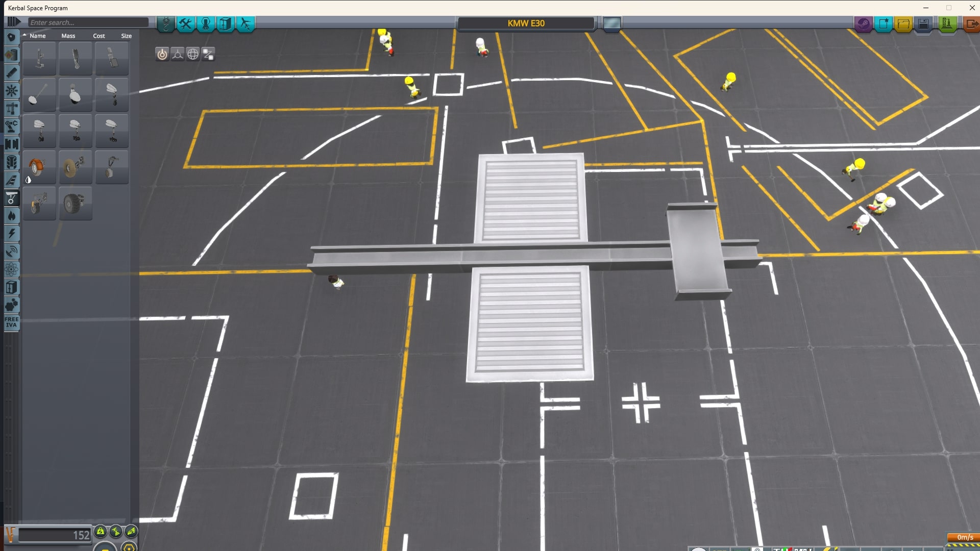Click the 0m/s speed readout
980x551 pixels.
(964, 537)
